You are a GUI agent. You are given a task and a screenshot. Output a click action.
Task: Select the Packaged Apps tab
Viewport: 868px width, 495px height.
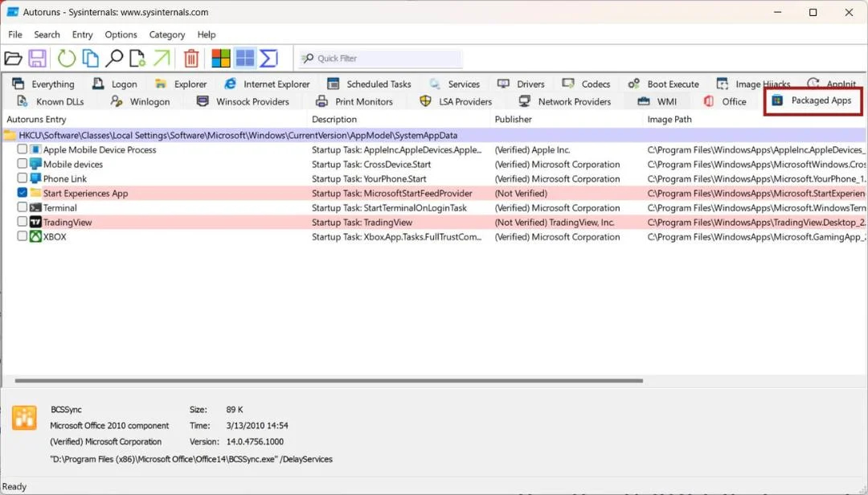812,100
